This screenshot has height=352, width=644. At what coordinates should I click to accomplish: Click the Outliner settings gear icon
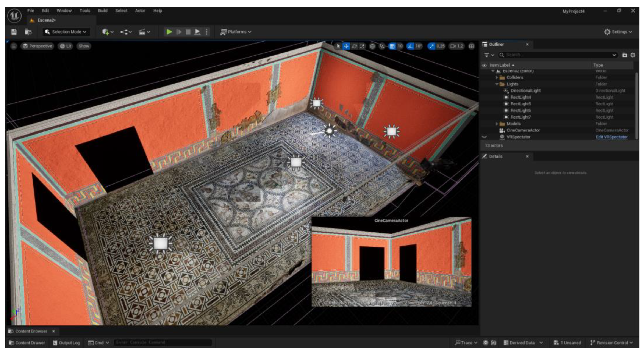[x=633, y=55]
